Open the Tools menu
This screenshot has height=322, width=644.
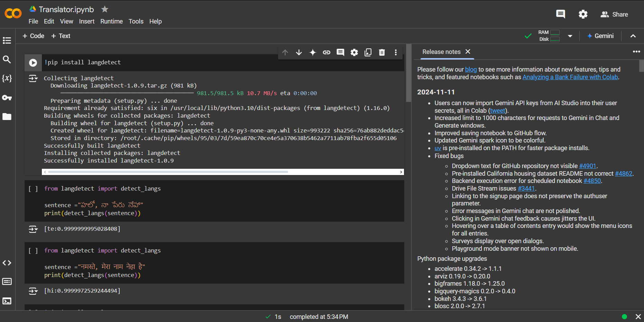(136, 21)
